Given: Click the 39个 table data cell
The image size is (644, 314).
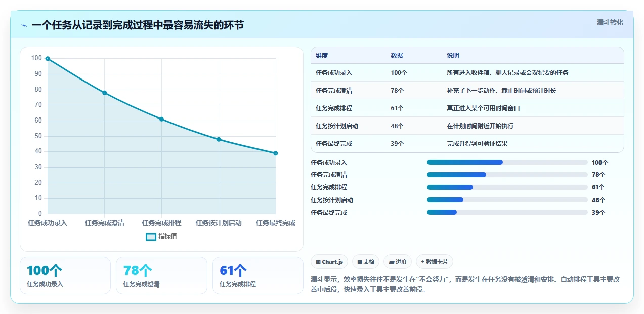Looking at the screenshot, I should pos(397,144).
